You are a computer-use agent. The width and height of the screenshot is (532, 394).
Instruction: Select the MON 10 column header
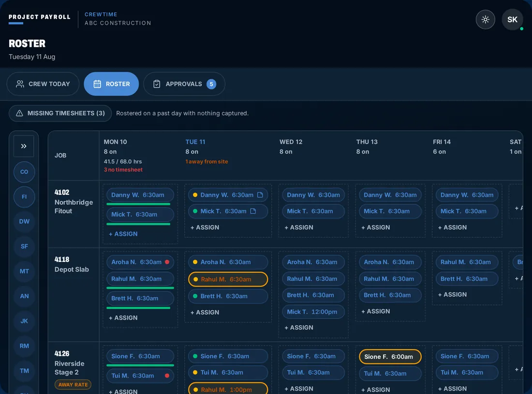pos(116,142)
